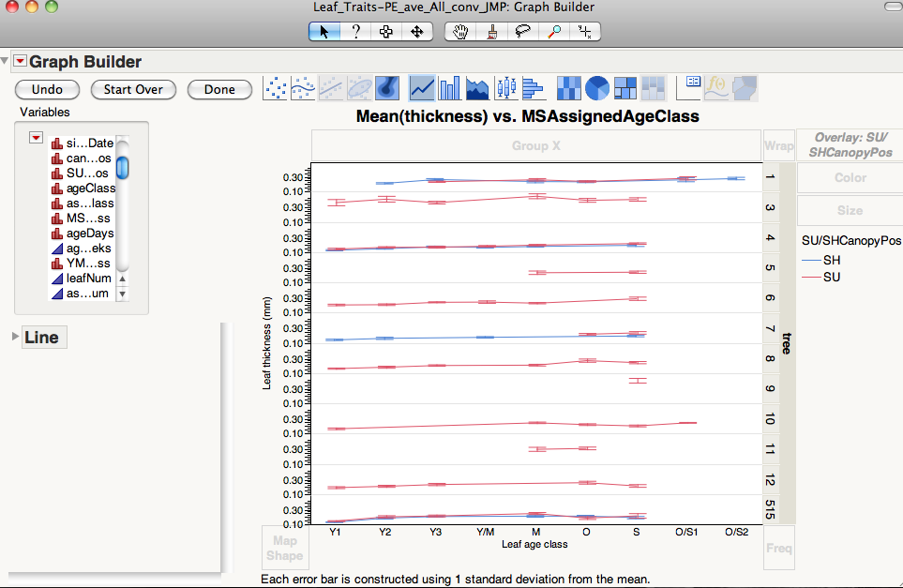Choose the brush tool in toolbar
Viewport: 903px width, 588px height.
pos(491,31)
